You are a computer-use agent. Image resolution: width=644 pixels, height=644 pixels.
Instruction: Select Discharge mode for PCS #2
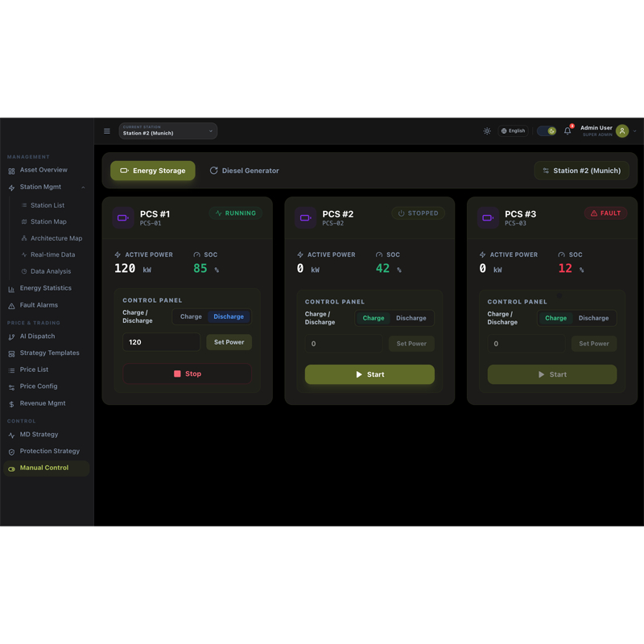411,318
